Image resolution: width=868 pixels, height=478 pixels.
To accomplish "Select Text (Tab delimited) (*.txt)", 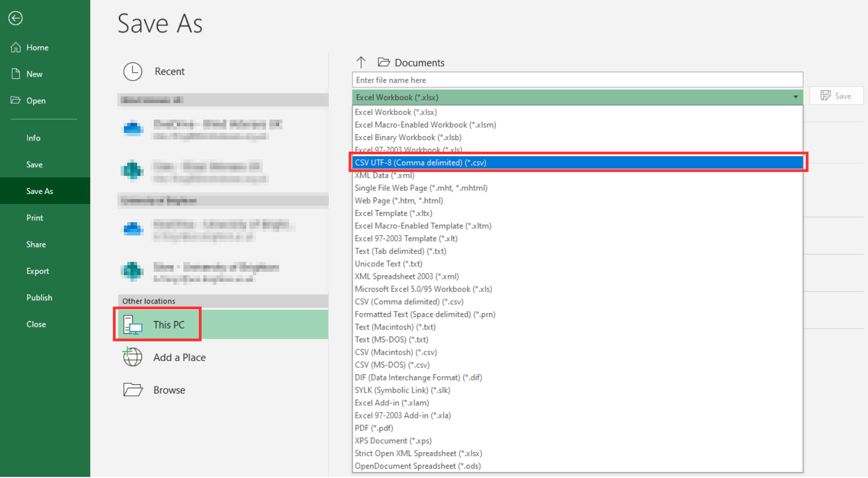I will point(577,251).
